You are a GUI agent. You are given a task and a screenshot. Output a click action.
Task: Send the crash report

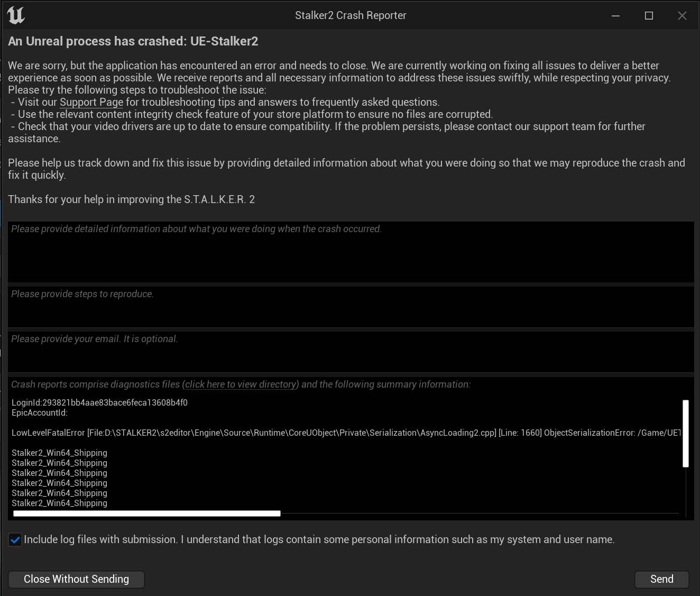tap(661, 579)
